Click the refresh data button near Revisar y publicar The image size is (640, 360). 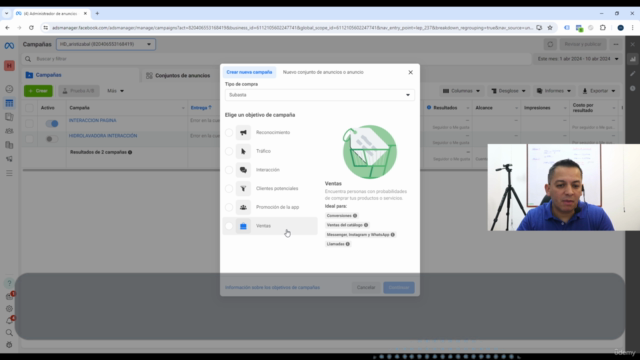550,44
